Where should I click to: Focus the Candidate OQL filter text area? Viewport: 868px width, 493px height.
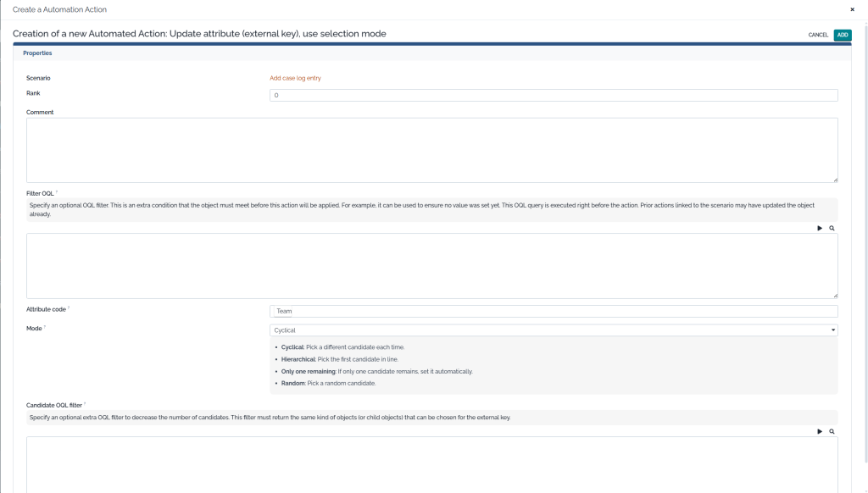[431, 464]
